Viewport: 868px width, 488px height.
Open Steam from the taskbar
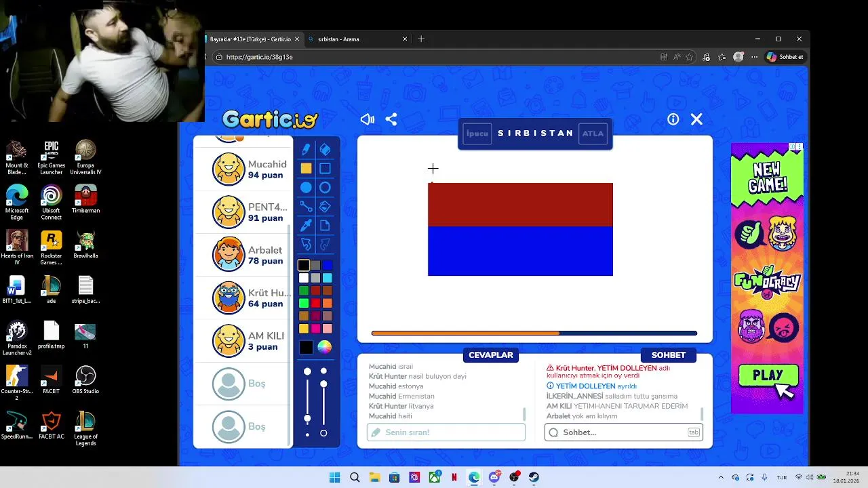coord(534,477)
